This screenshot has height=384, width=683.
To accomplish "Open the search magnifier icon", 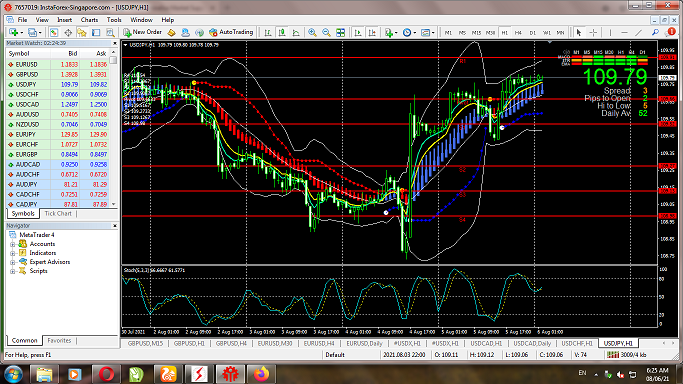I will 655,32.
